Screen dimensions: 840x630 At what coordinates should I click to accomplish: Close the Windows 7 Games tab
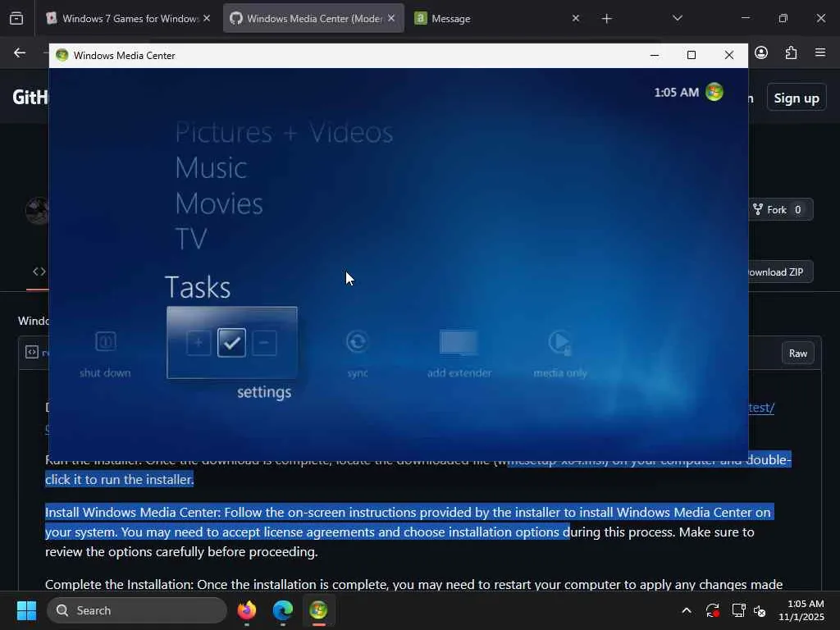pos(207,18)
